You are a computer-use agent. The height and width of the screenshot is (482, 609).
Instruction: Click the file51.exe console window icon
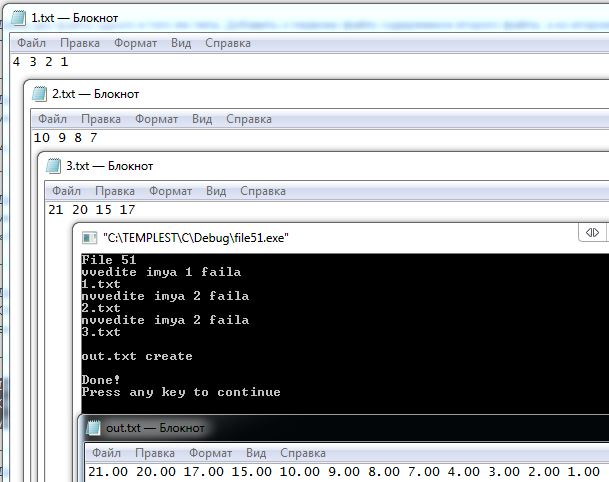coord(89,238)
